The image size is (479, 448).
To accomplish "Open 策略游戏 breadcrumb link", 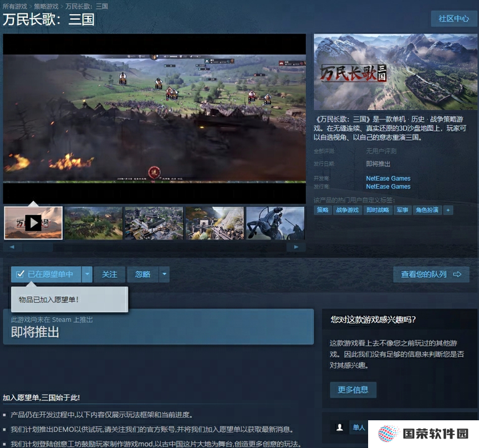I will (x=46, y=7).
